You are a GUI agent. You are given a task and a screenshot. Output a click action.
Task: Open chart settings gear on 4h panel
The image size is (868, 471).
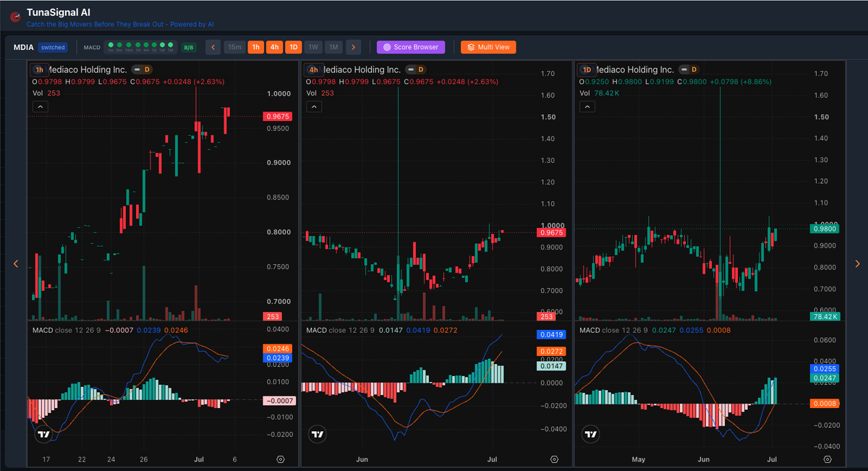pyautogui.click(x=554, y=459)
